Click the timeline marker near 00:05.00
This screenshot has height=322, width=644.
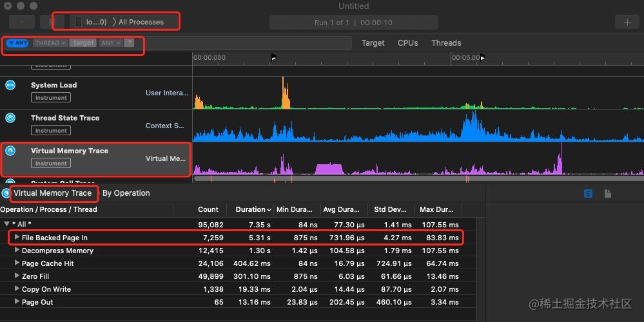[483, 57]
